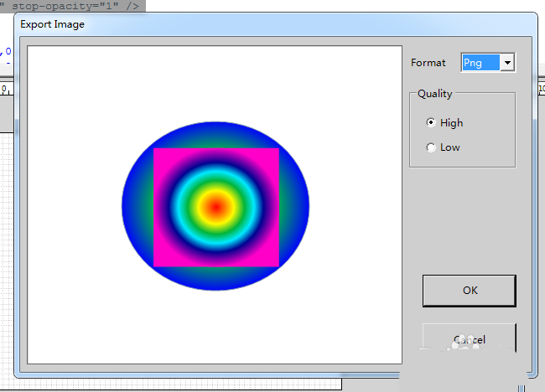The image size is (545, 392).
Task: Click the Export Image title bar
Action: click(x=276, y=24)
